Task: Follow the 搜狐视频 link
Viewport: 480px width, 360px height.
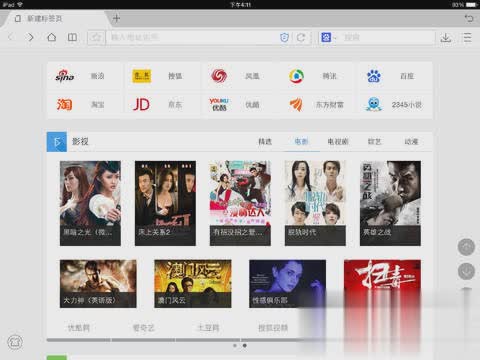Action: [273, 328]
